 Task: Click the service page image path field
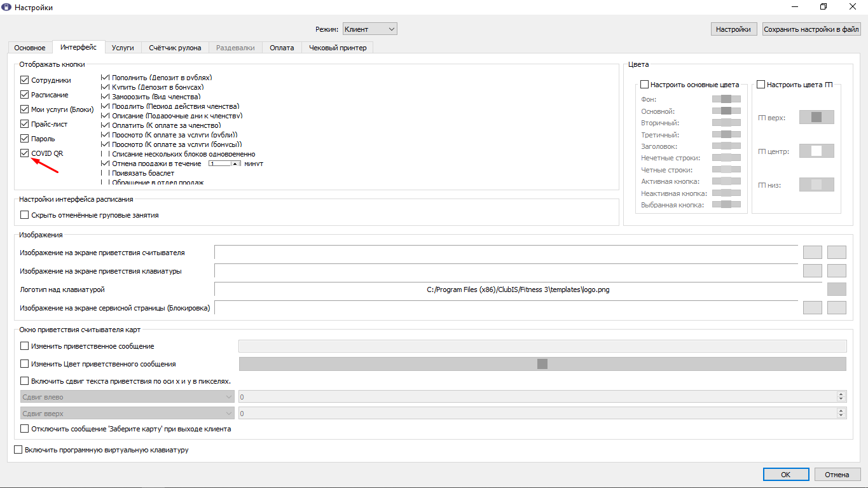(x=506, y=308)
